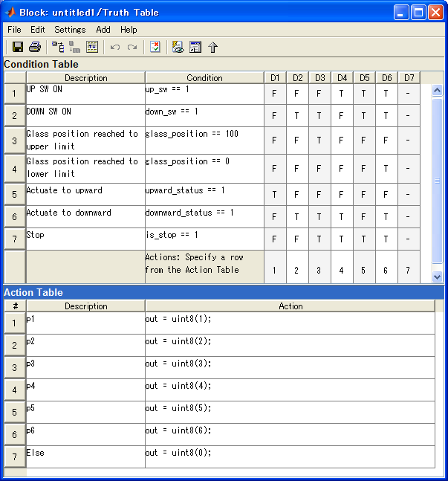This screenshot has height=481, width=448.
Task: Edit the up_sw == 1 condition cell
Action: [x=204, y=94]
